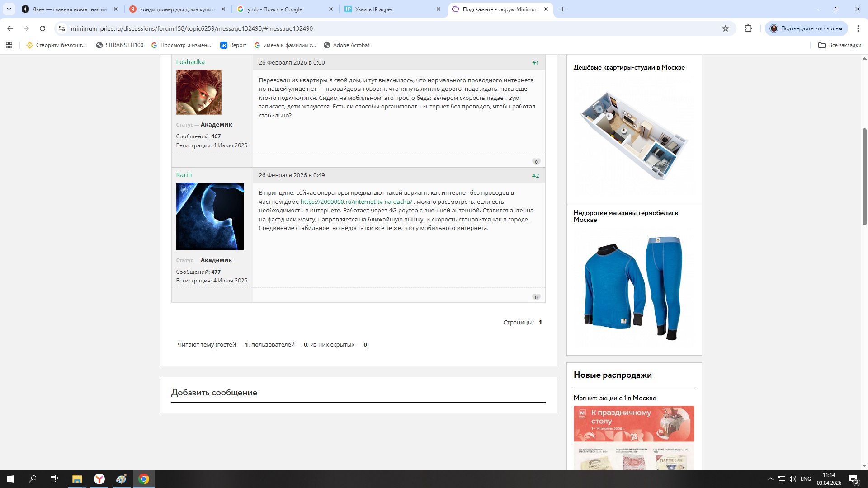Switch to the Узнать IP адрес tab
The height and width of the screenshot is (488, 868).
click(x=389, y=9)
